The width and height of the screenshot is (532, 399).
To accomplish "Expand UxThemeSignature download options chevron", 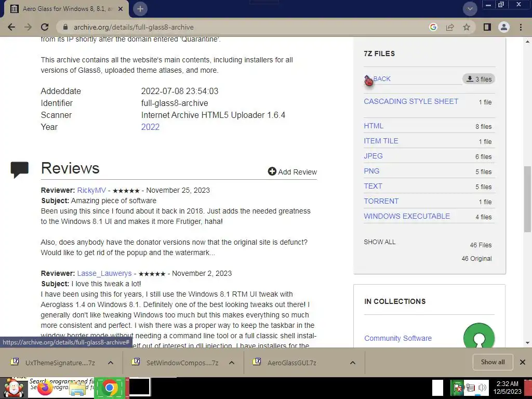I will tap(111, 363).
